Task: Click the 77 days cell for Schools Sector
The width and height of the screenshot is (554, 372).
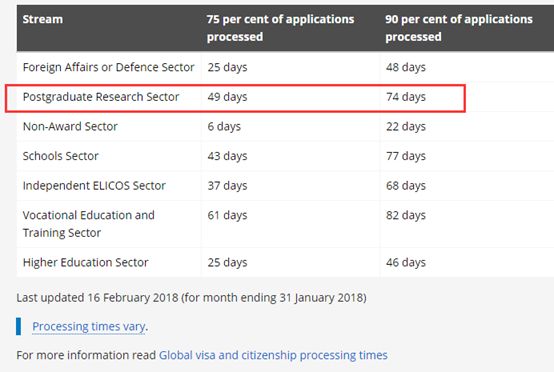Action: coord(406,156)
